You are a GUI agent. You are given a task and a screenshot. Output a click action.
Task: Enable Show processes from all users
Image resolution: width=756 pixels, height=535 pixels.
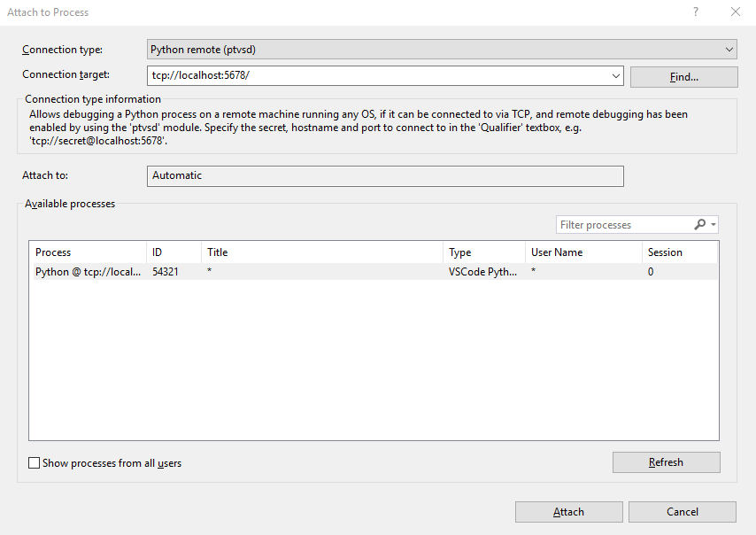34,462
